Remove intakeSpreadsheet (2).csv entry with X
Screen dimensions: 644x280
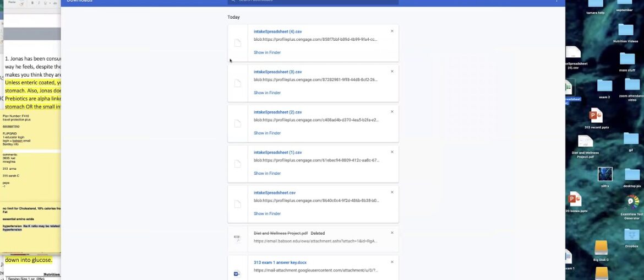pyautogui.click(x=392, y=112)
